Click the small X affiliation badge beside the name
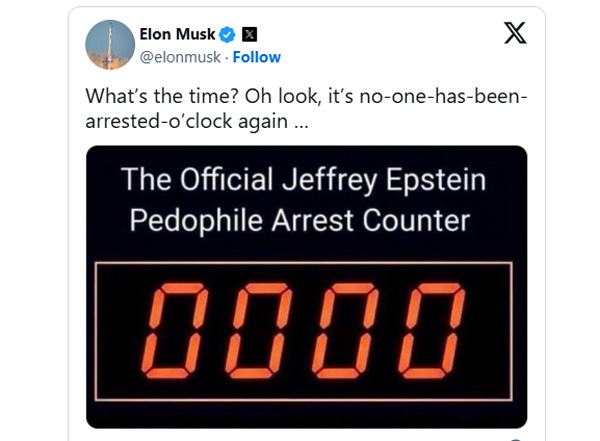Image resolution: width=600 pixels, height=441 pixels. pos(250,34)
